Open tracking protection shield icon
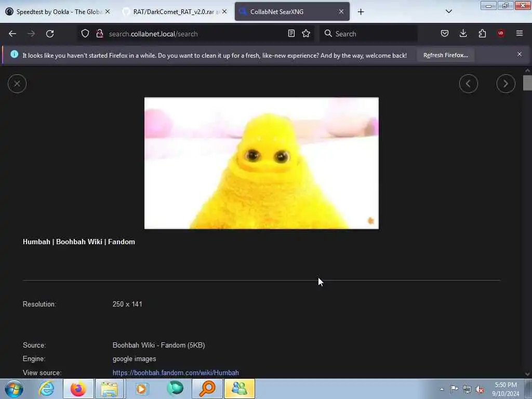Image resolution: width=532 pixels, height=399 pixels. point(85,33)
